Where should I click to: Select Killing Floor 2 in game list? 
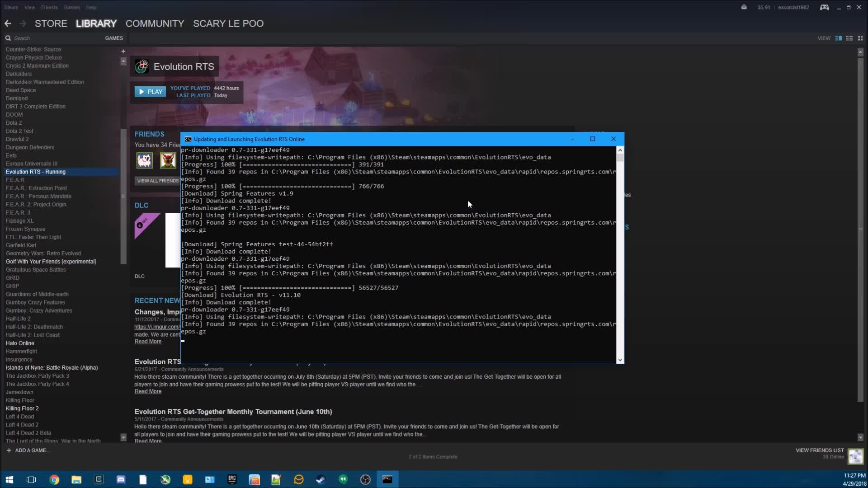pos(22,408)
